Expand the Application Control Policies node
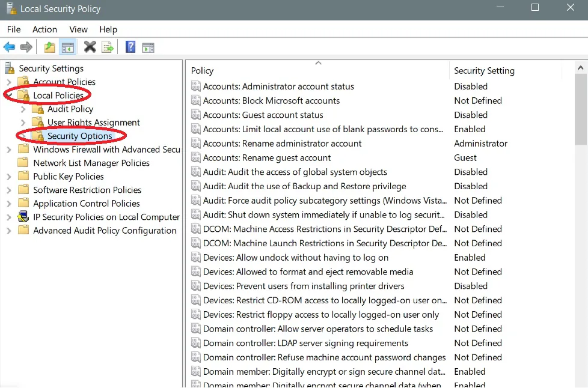The width and height of the screenshot is (588, 388). (x=9, y=204)
